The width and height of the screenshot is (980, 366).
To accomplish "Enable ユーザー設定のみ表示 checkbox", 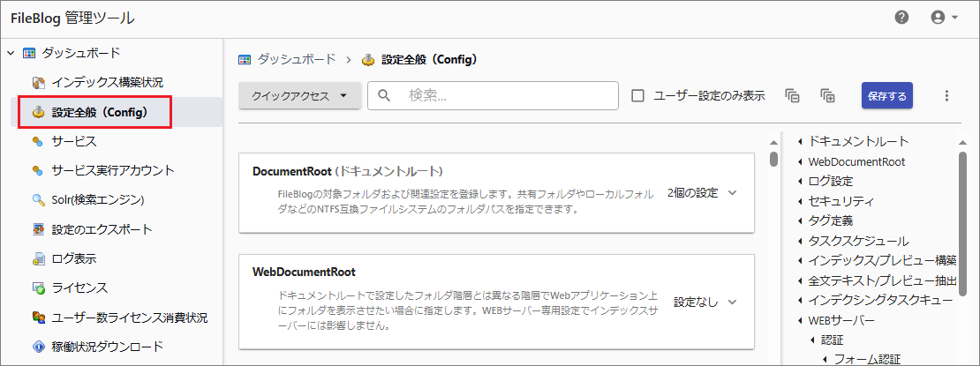I will 638,95.
